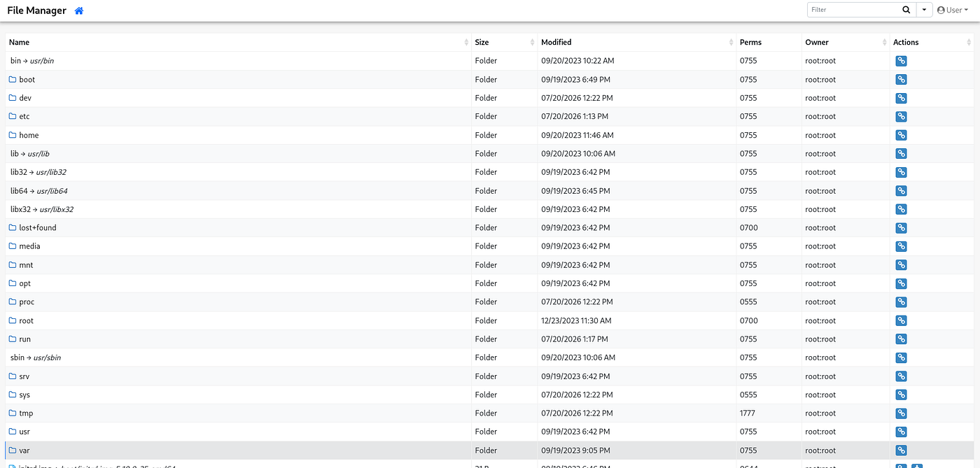980x468 pixels.
Task: Follow the sbin symlink to usr/sbin
Action: [36, 357]
